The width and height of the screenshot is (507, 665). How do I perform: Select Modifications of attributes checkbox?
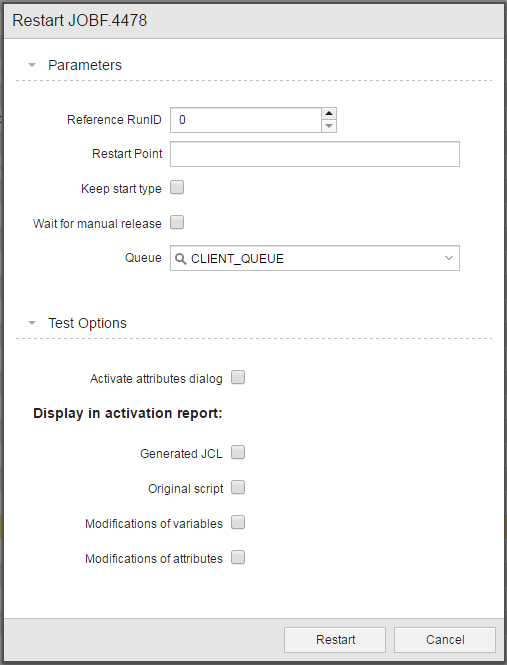click(x=238, y=558)
